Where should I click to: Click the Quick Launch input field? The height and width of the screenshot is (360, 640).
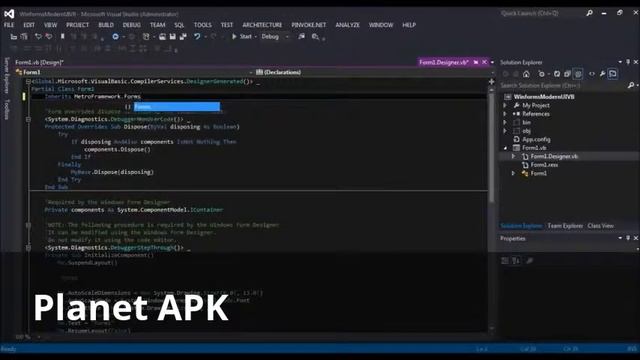click(541, 13)
